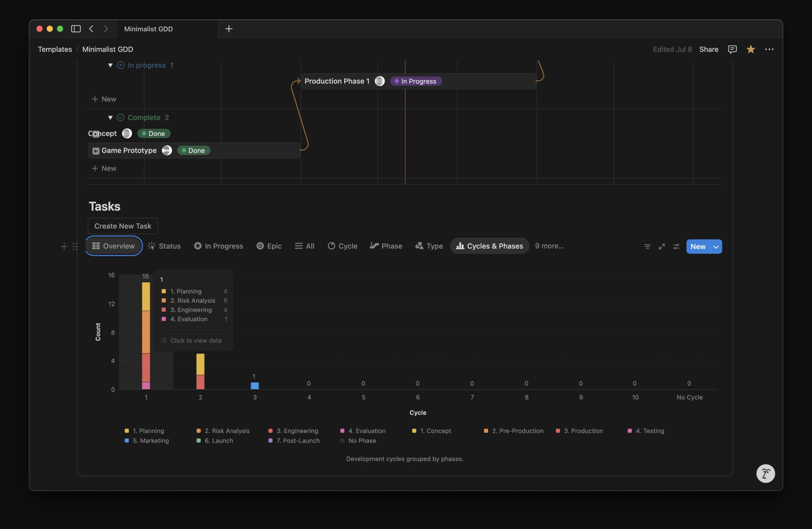The image size is (812, 529).
Task: Switch to the Status tab
Action: [x=164, y=246]
